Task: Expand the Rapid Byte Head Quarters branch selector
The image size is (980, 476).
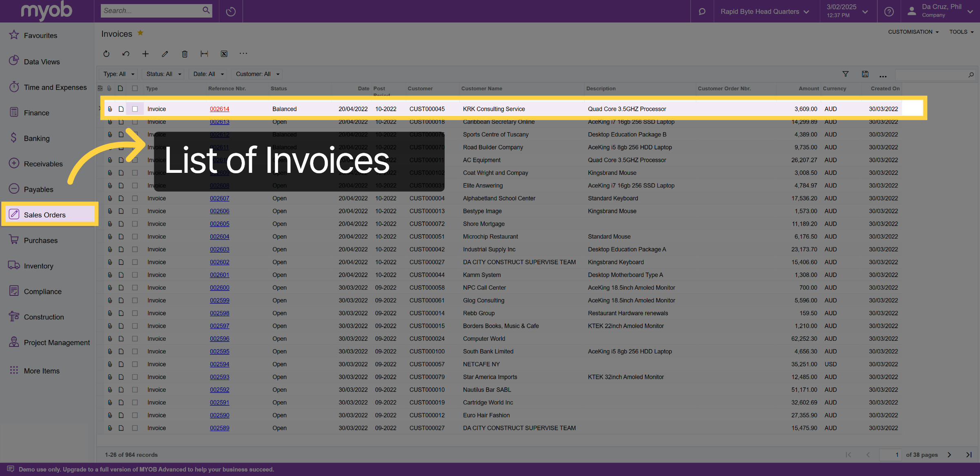Action: click(x=764, y=11)
